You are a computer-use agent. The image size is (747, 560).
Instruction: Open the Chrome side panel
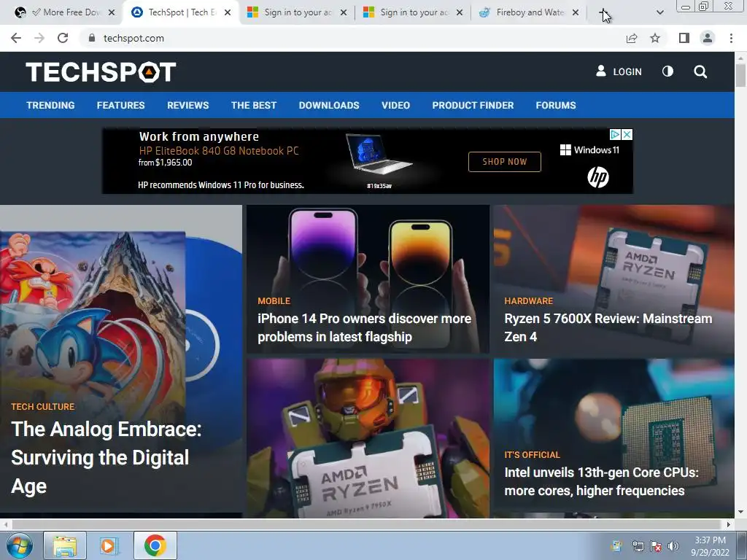click(x=684, y=38)
